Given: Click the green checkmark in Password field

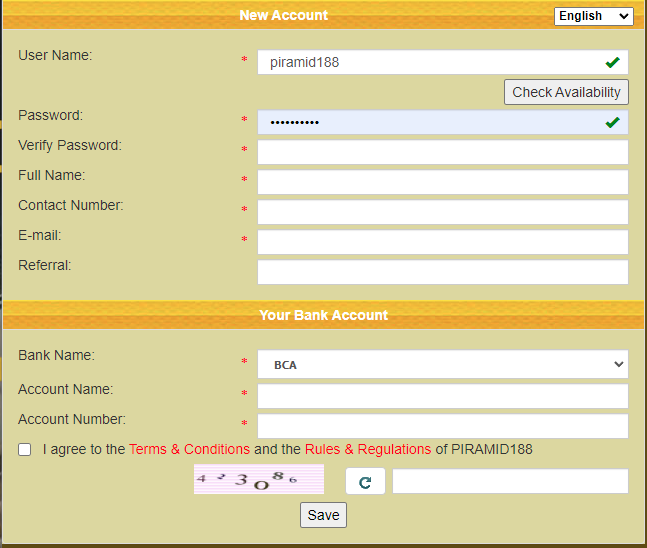Looking at the screenshot, I should (x=612, y=122).
